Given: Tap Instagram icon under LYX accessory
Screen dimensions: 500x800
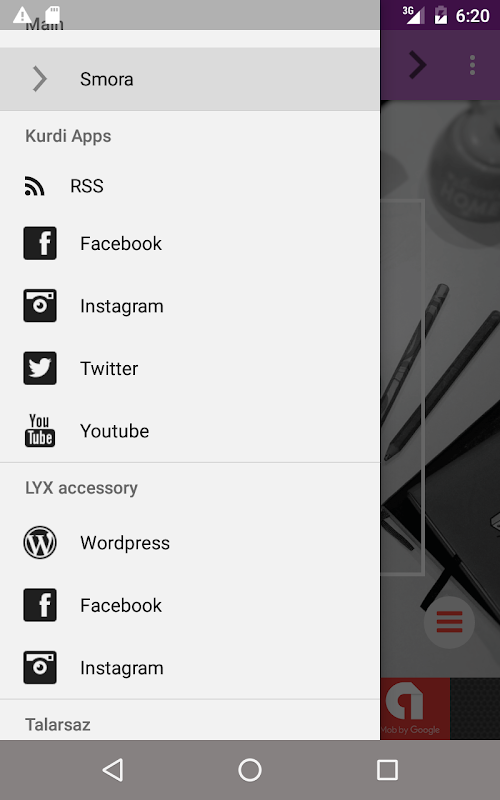Looking at the screenshot, I should click(40, 667).
